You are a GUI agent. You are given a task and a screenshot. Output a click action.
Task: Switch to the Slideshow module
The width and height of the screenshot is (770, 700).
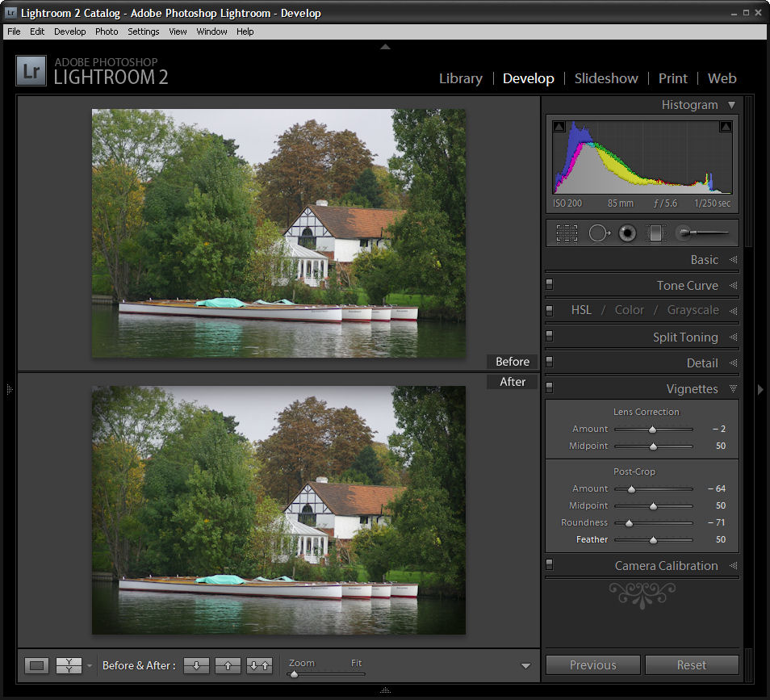click(606, 78)
